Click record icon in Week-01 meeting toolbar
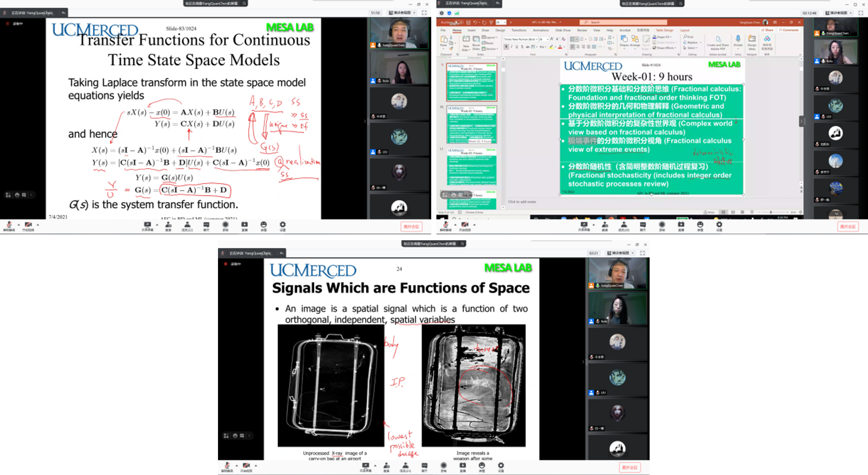The height and width of the screenshot is (475, 868). 662,225
